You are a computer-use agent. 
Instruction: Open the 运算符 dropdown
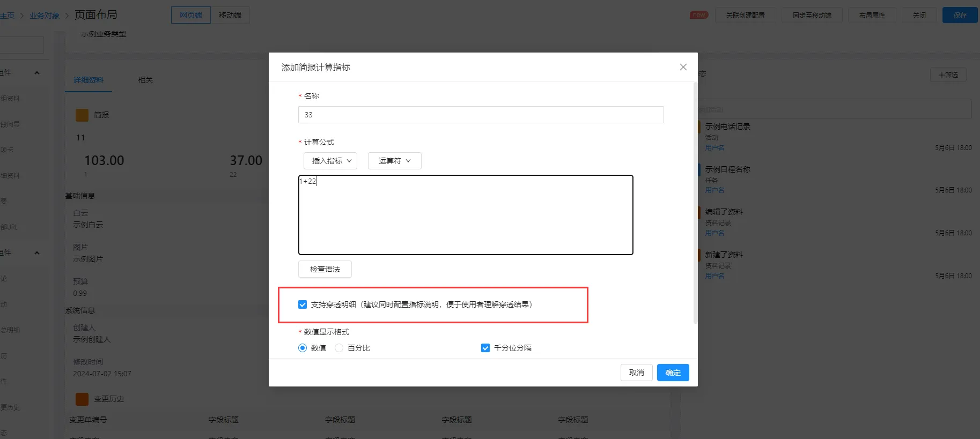[394, 161]
